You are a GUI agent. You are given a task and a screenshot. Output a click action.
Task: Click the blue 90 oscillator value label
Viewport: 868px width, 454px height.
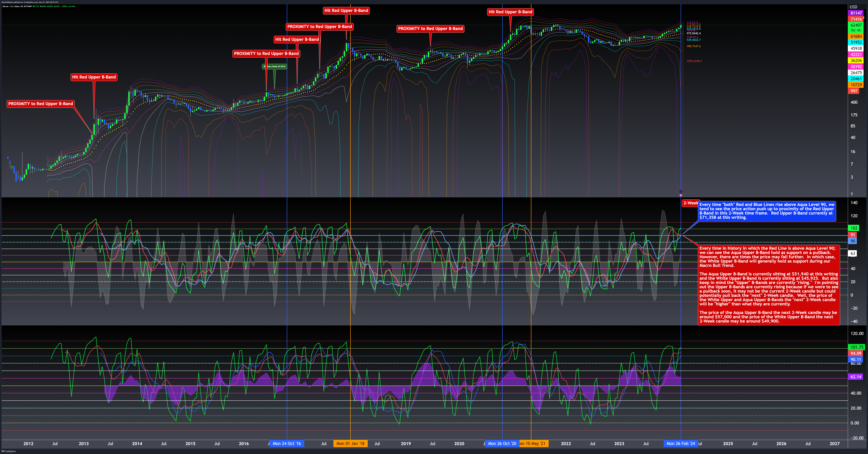[x=853, y=241]
